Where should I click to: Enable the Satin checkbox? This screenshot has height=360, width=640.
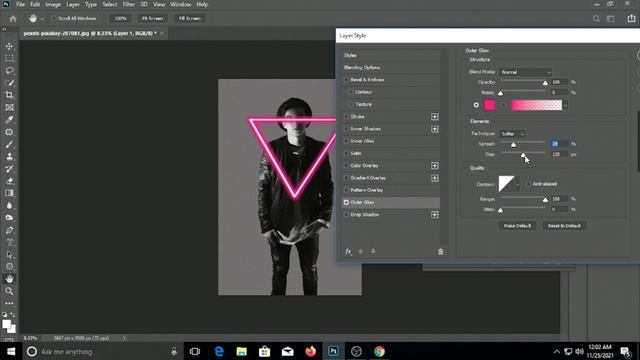point(347,153)
